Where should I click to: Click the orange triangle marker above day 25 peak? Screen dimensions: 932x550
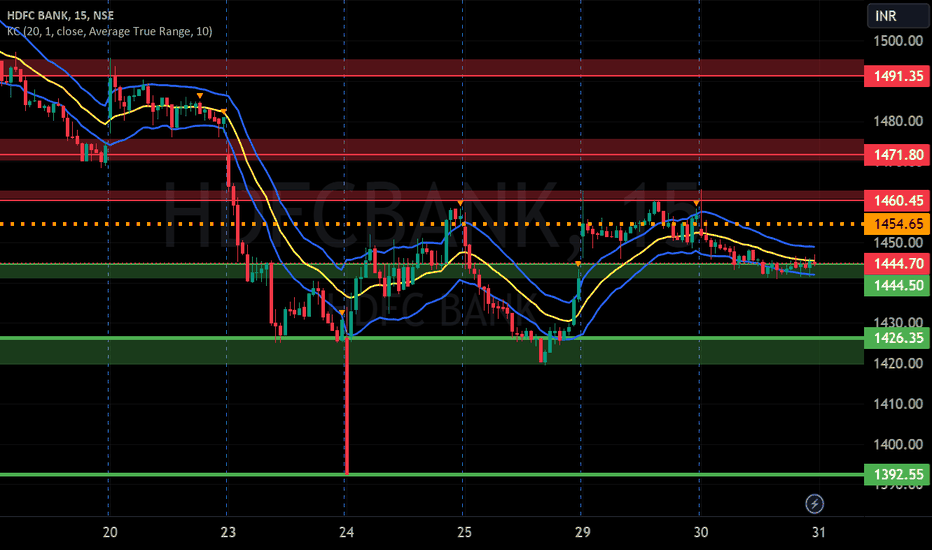[460, 203]
